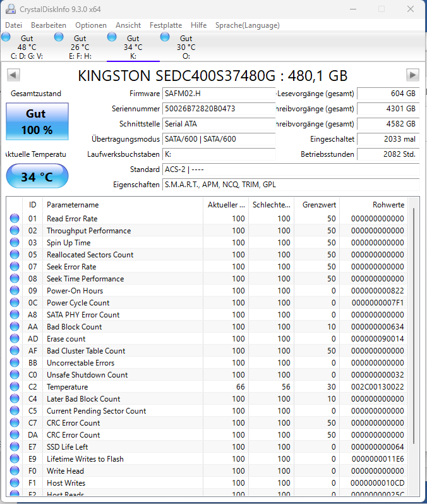
Task: Click status orb for Bad Cluster Table Count
Action: (15, 350)
